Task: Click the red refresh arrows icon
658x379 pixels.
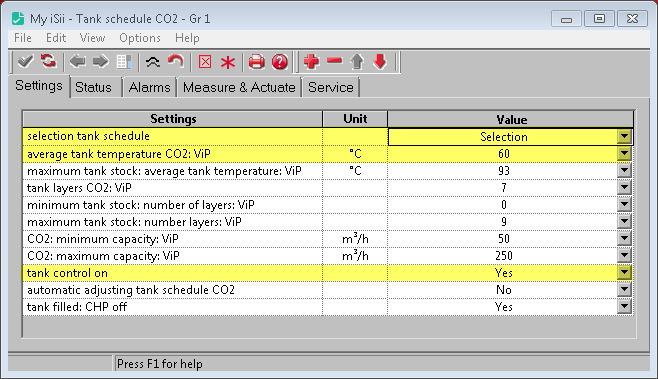Action: tap(49, 62)
